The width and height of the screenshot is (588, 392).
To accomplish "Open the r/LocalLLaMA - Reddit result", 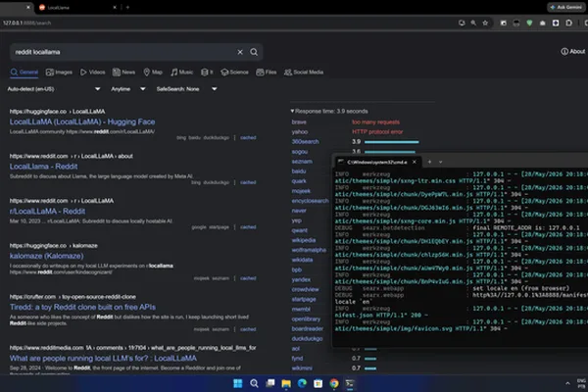I will pyautogui.click(x=47, y=212).
